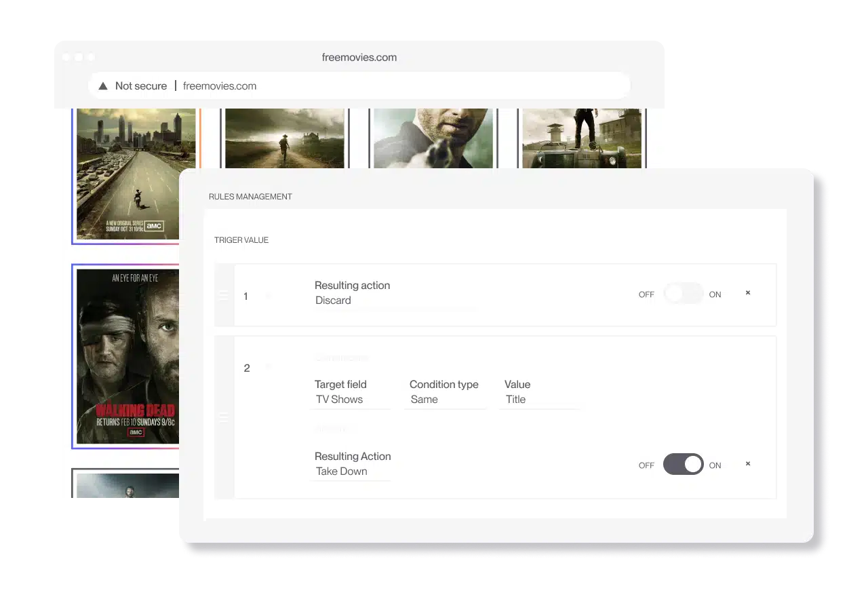Click the Not secure warning triangle icon
The height and width of the screenshot is (597, 868).
pyautogui.click(x=103, y=86)
